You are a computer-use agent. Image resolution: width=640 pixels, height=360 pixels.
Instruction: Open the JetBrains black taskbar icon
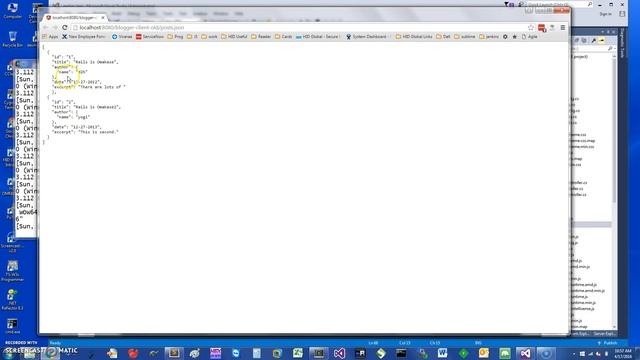[360, 353]
